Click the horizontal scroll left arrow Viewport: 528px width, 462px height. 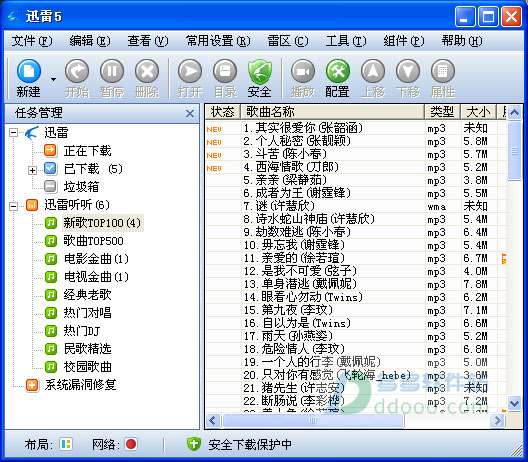213,420
